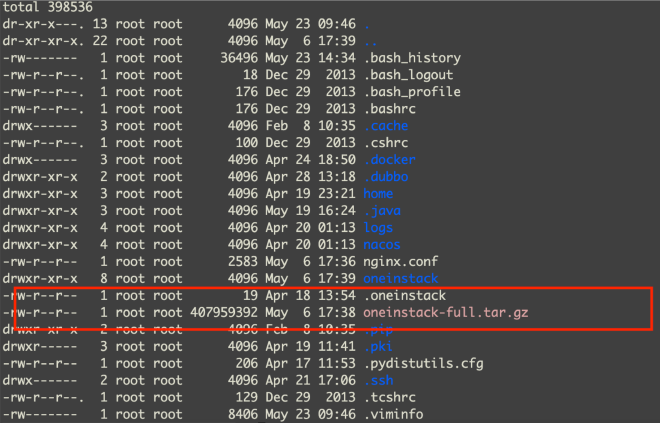This screenshot has height=423, width=660.
Task: Click the .bash_profile file name
Action: pyautogui.click(x=412, y=92)
